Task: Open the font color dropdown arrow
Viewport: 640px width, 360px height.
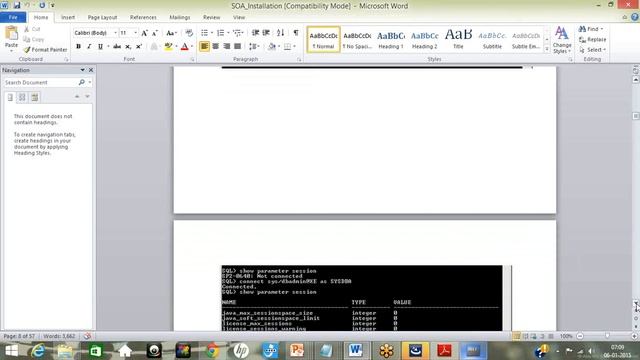Action: [x=192, y=47]
